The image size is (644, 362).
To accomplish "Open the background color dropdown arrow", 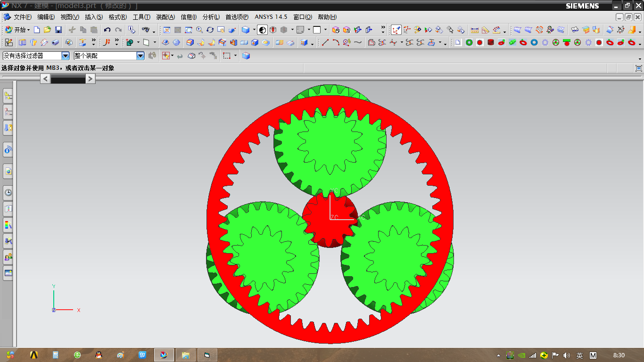I will pos(326,30).
